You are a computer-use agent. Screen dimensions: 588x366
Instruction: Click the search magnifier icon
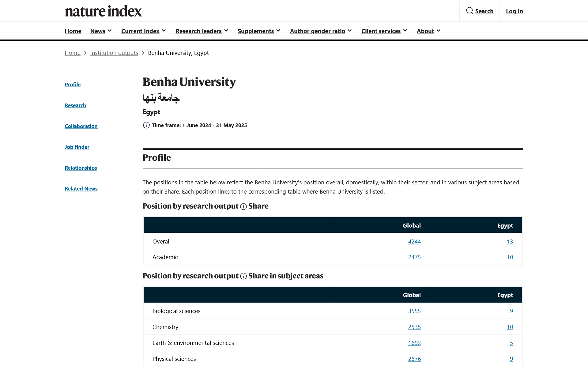[469, 11]
